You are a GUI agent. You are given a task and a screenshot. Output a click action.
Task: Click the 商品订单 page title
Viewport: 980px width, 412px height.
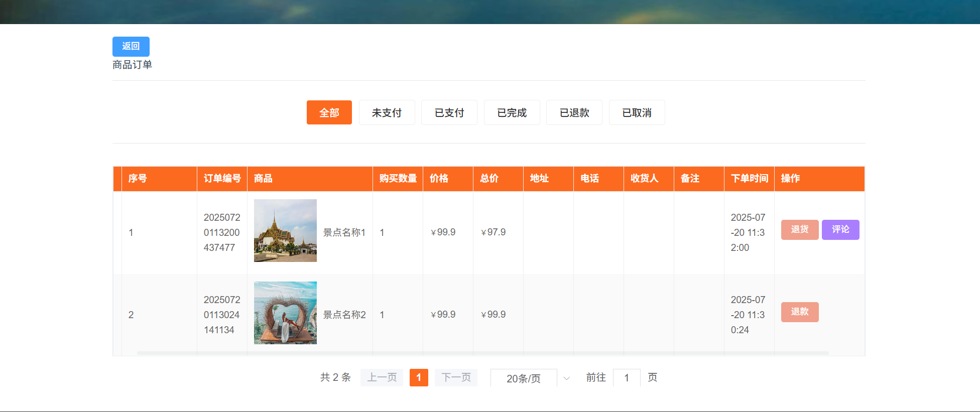[132, 65]
